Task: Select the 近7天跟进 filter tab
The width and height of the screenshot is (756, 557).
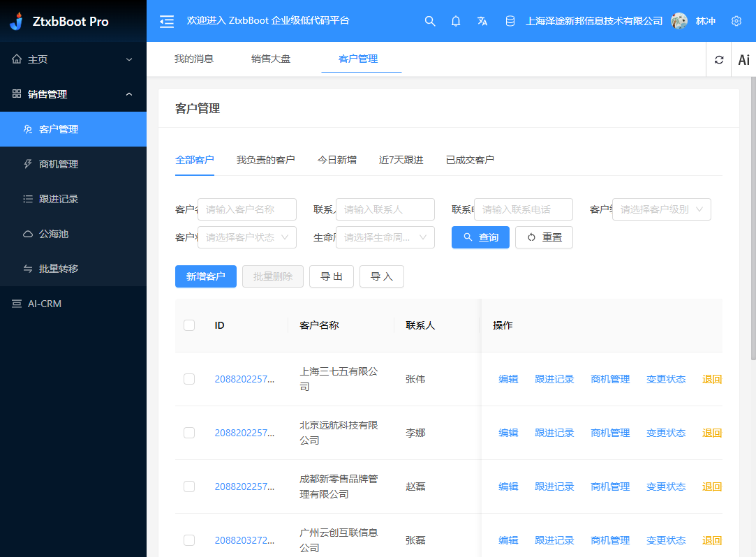Action: (x=401, y=160)
